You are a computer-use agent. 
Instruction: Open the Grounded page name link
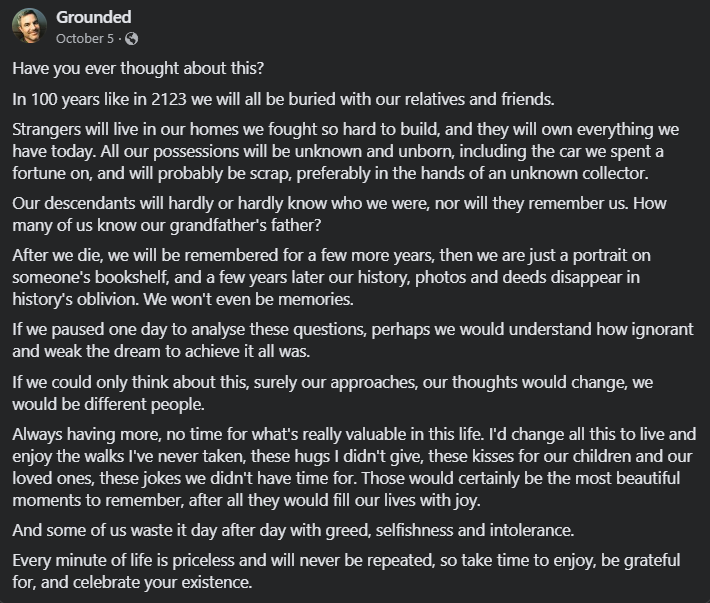93,17
